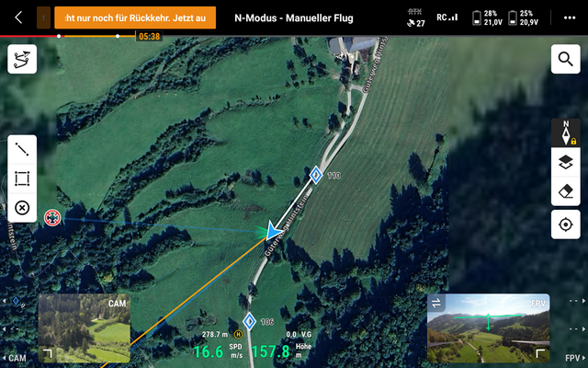Expand the CAM preview with corner bracket
Viewport: 588px width, 368px height.
(49, 353)
